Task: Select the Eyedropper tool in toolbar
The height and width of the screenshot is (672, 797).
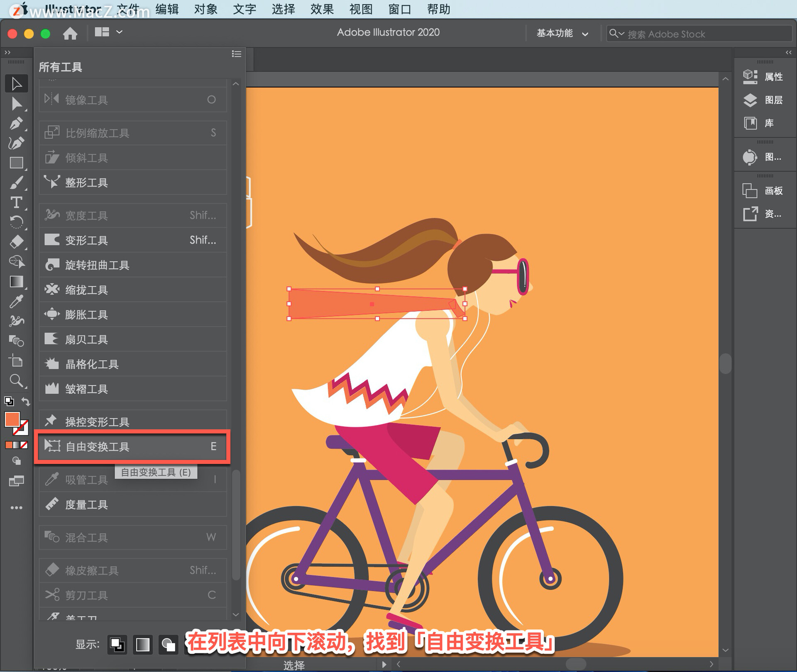Action: (x=16, y=302)
